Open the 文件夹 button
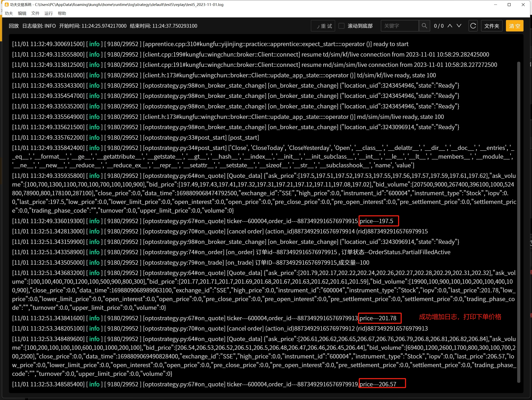532x400 pixels. coord(492,26)
